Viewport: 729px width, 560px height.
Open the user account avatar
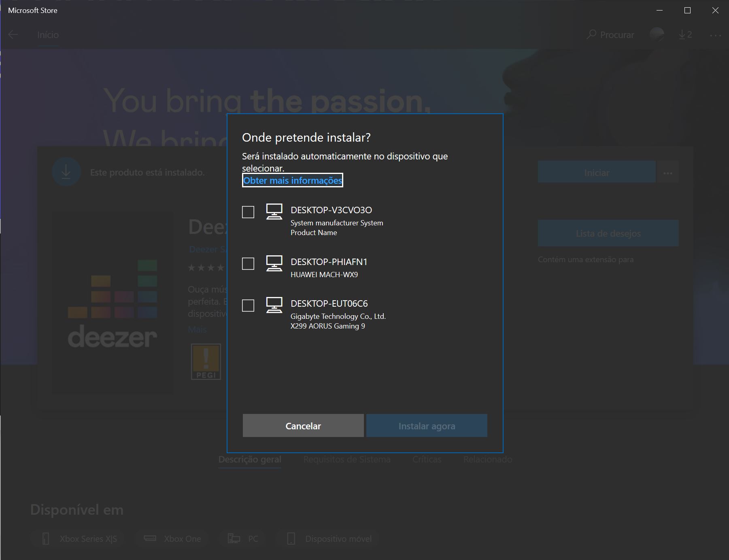coord(657,35)
